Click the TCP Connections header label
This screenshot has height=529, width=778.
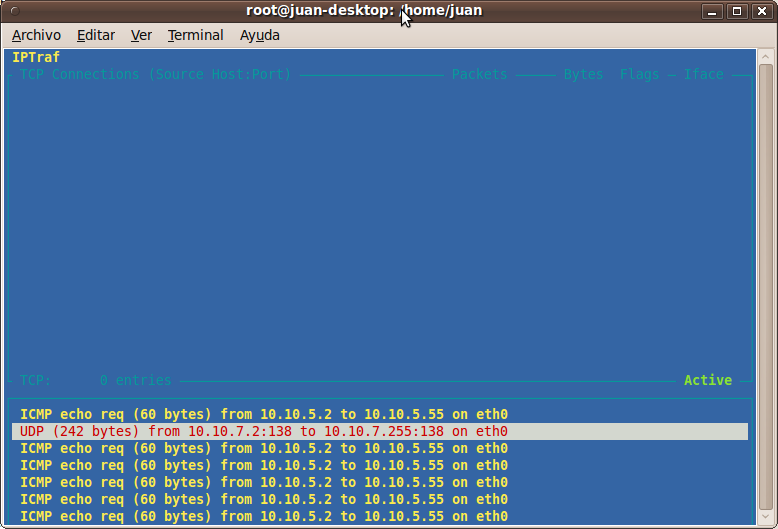155,74
